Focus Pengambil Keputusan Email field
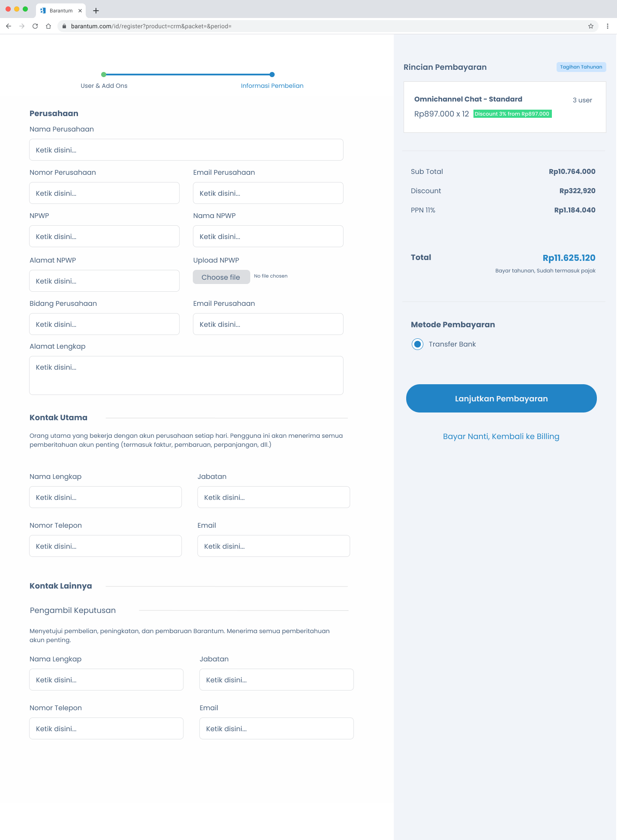Screen dimensions: 617x840 (x=276, y=729)
